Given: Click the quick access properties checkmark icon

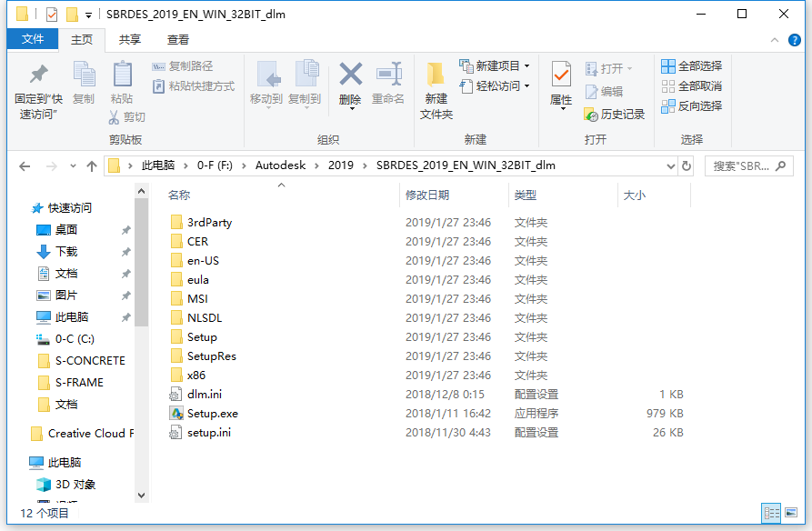Looking at the screenshot, I should 52,15.
